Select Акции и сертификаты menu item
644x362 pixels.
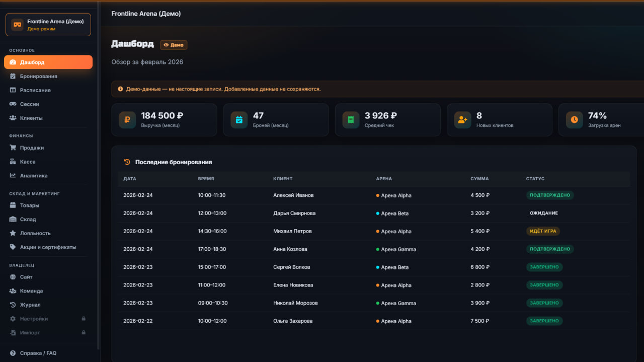click(x=48, y=247)
